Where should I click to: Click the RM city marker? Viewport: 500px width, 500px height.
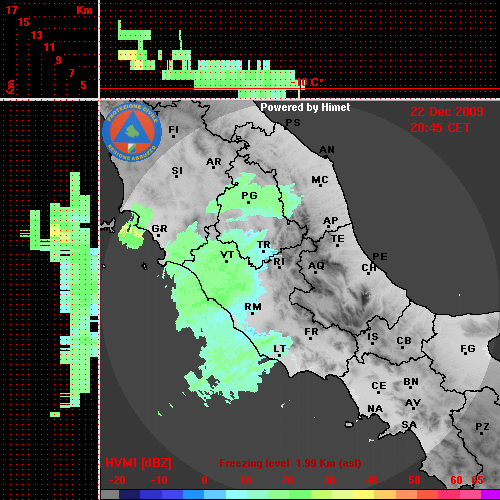pyautogui.click(x=252, y=313)
